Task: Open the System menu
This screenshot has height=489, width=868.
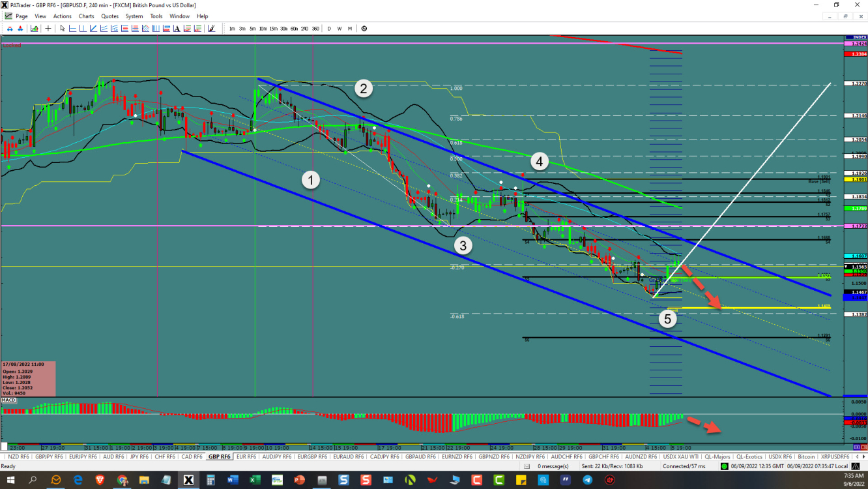Action: (134, 16)
